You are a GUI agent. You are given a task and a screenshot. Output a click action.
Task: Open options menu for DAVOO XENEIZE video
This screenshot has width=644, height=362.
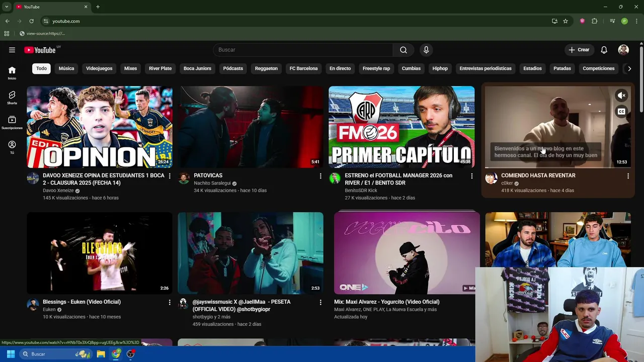point(170,176)
